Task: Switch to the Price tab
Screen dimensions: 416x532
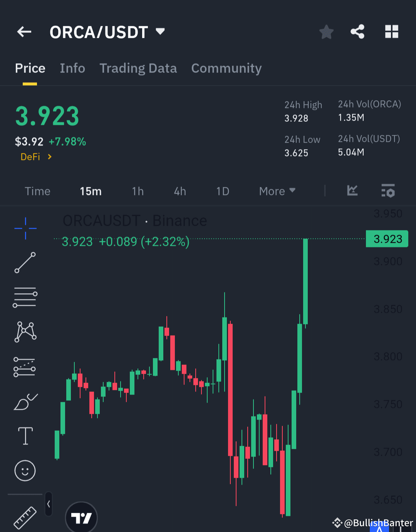Action: (30, 68)
